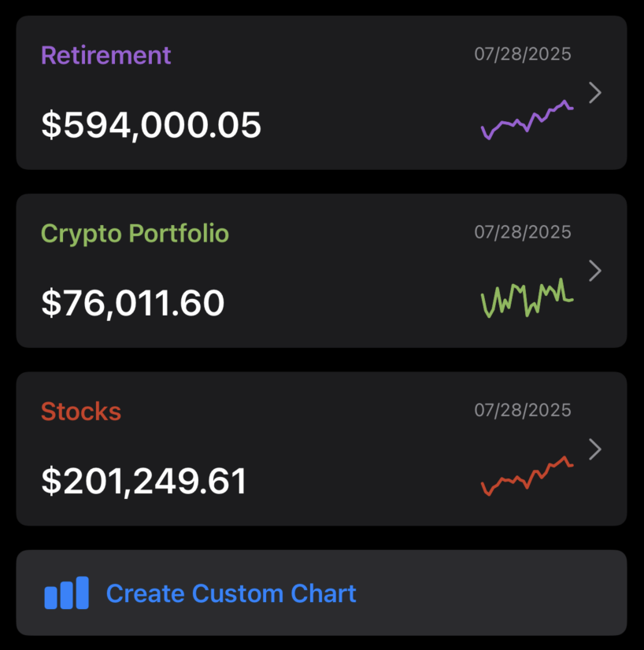The image size is (644, 650).
Task: Select the Retirement title label
Action: pos(105,55)
